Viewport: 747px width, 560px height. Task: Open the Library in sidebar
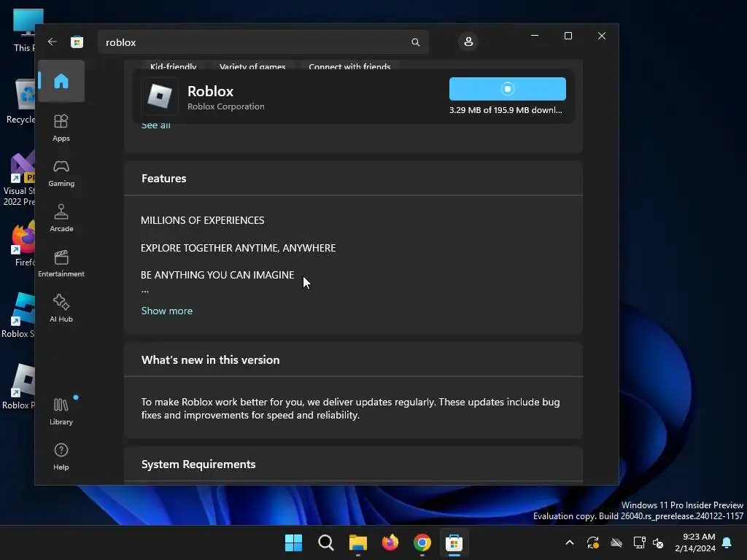[x=61, y=411]
